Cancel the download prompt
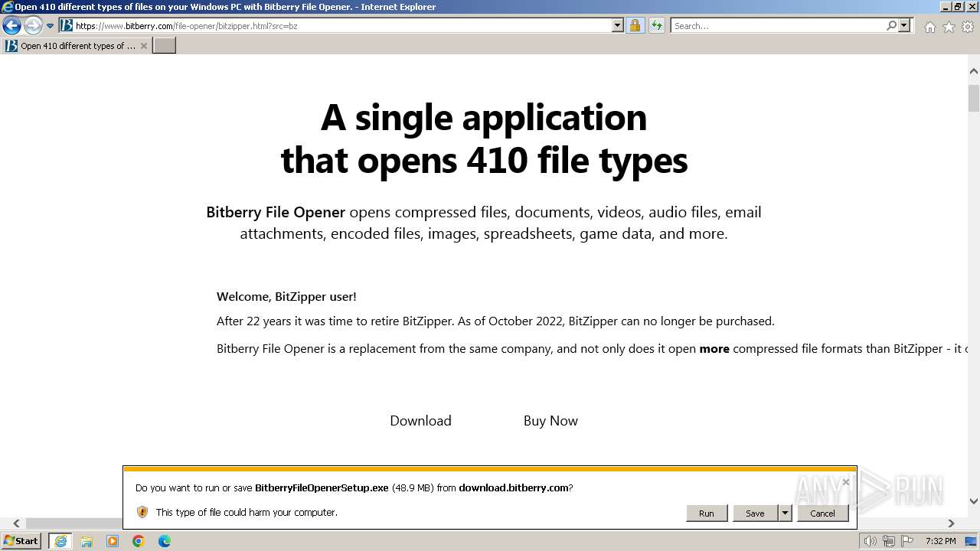The image size is (980, 551). click(822, 514)
